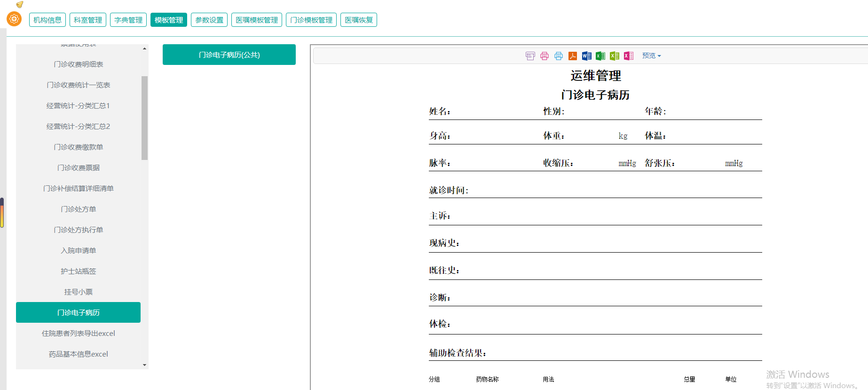This screenshot has width=868, height=390.
Task: Click 运维管理 report title text
Action: coord(596,76)
